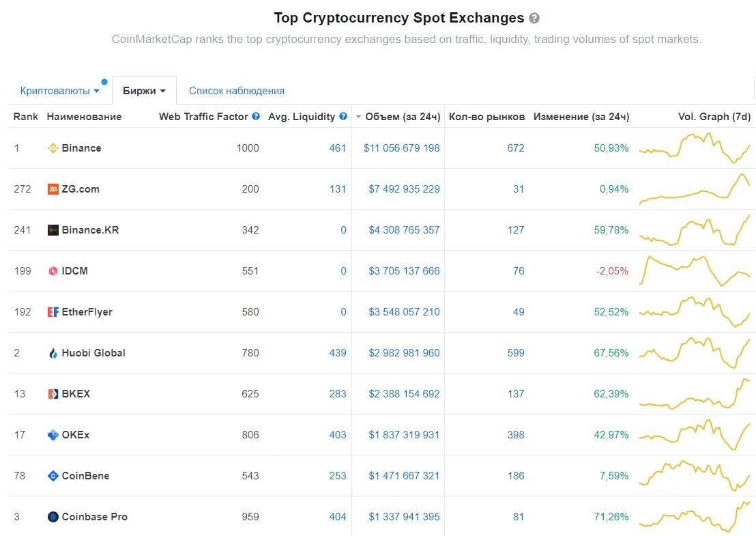756x536 pixels.
Task: Click the ZG.com 7d volume graph
Action: point(695,189)
